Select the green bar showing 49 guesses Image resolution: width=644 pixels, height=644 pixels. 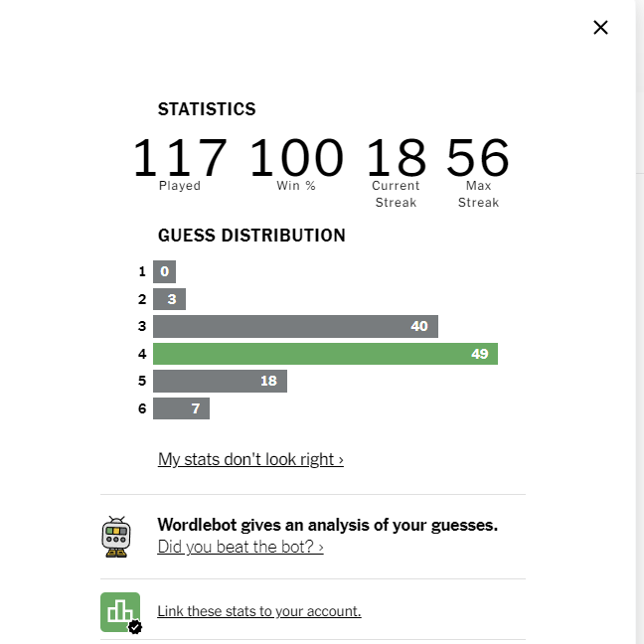[x=325, y=354]
